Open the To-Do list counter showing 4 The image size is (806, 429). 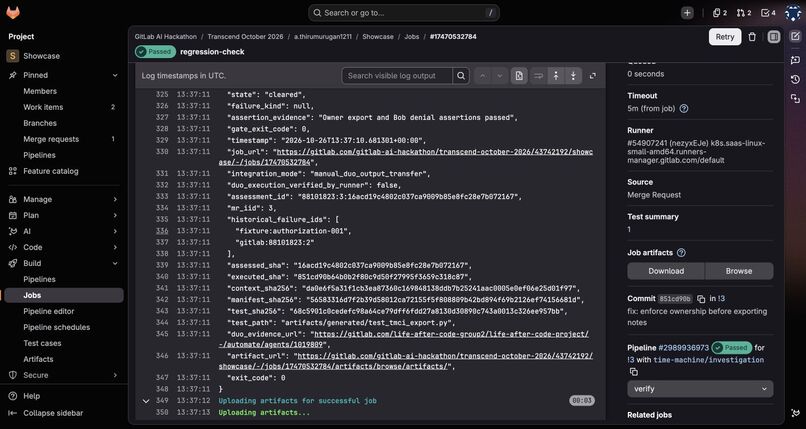point(768,13)
